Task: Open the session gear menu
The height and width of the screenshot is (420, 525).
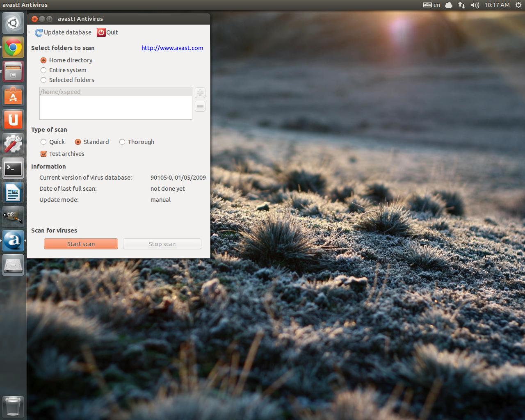Action: pos(518,5)
